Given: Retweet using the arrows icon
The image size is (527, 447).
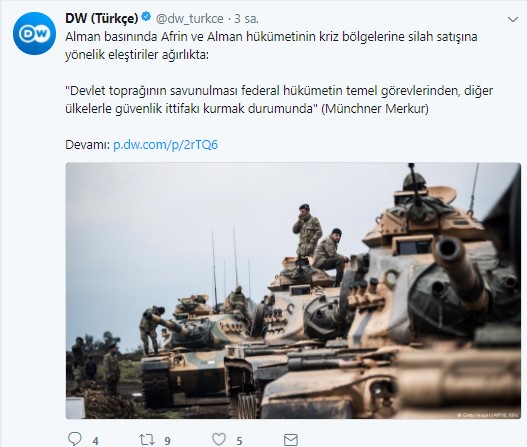Looking at the screenshot, I should [x=147, y=439].
